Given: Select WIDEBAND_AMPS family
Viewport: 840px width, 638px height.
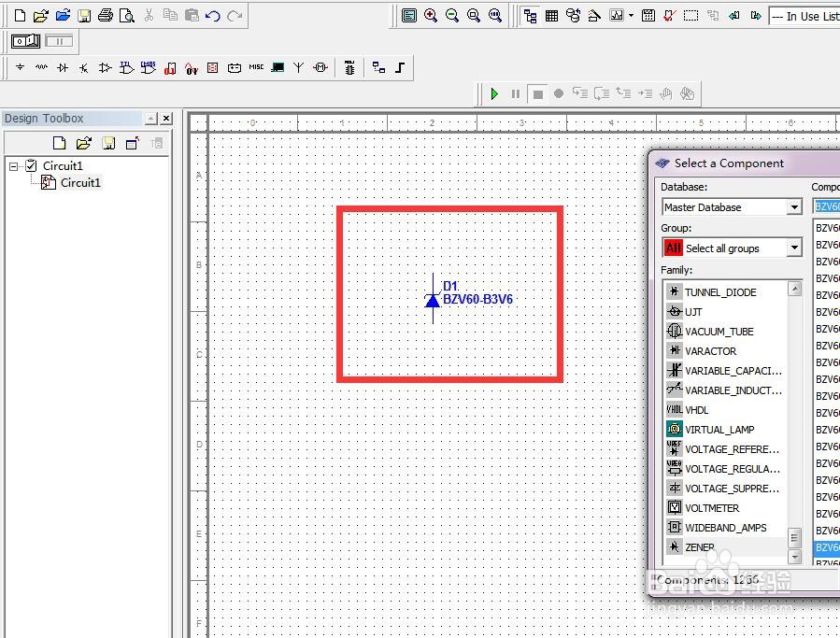Looking at the screenshot, I should click(x=725, y=528).
